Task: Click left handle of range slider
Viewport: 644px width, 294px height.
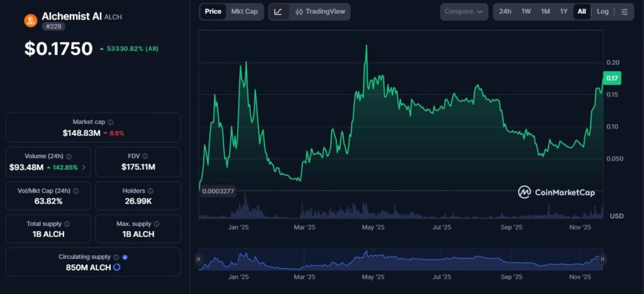Action: click(198, 259)
